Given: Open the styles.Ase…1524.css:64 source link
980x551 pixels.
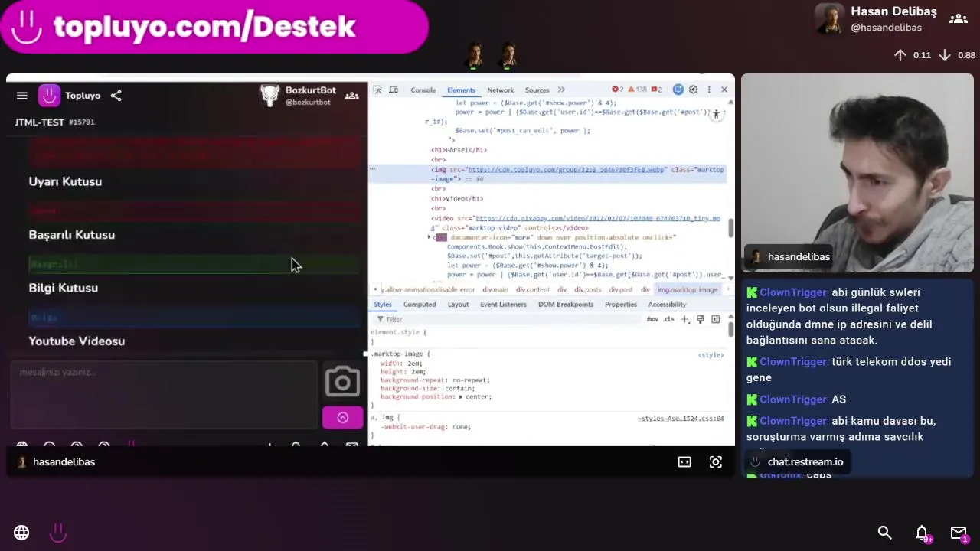Looking at the screenshot, I should pos(681,419).
